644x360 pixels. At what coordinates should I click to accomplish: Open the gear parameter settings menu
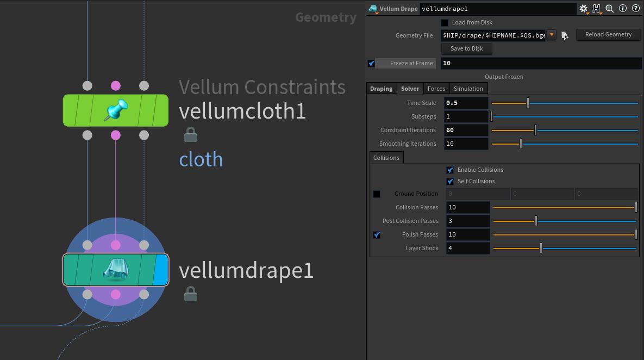click(583, 9)
